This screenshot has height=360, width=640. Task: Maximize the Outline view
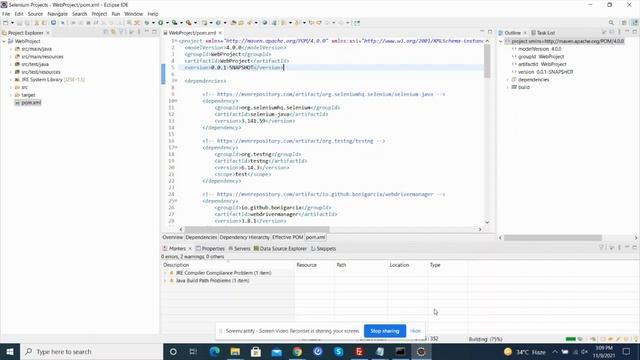pyautogui.click(x=634, y=32)
